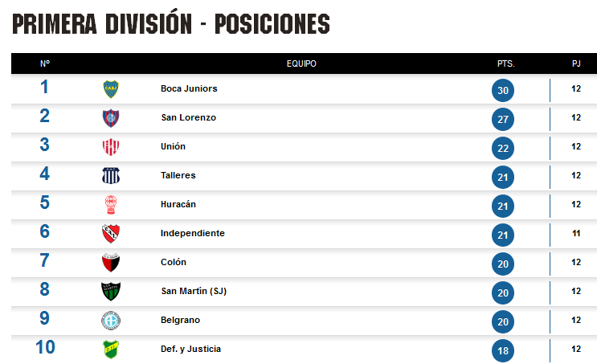Click the EQUIPO column header
Image resolution: width=597 pixels, height=364 pixels.
301,63
